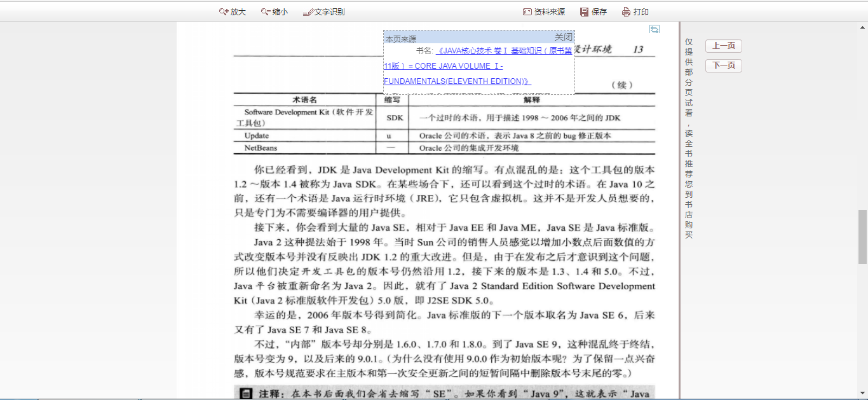Close the 本页来源 popup using 关闭
868x400 pixels.
563,38
